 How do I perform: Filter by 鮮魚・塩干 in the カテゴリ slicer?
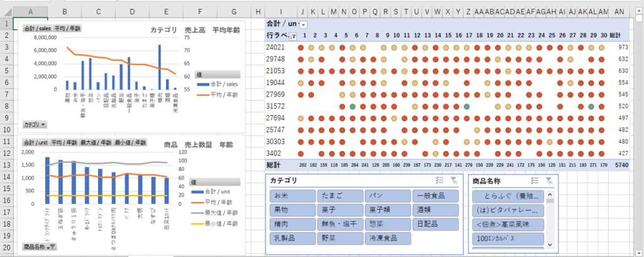coord(340,224)
